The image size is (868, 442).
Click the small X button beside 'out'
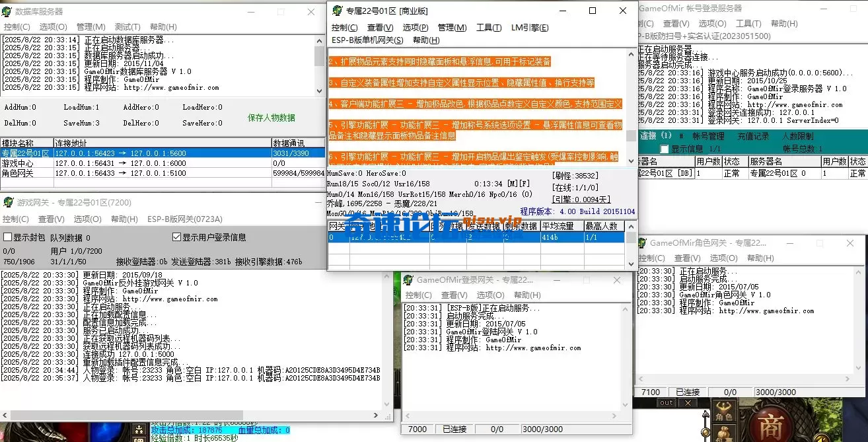pos(688,402)
